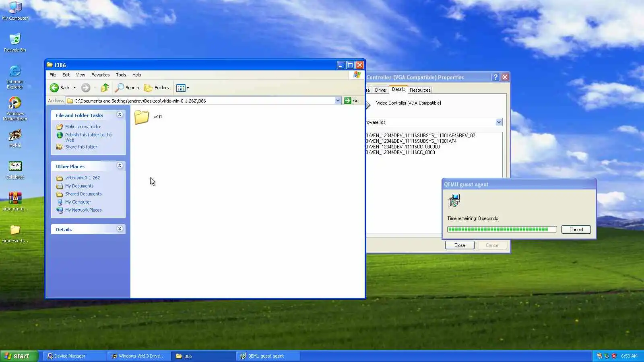Open the Back history dropdown arrow
The width and height of the screenshot is (644, 362).
74,88
